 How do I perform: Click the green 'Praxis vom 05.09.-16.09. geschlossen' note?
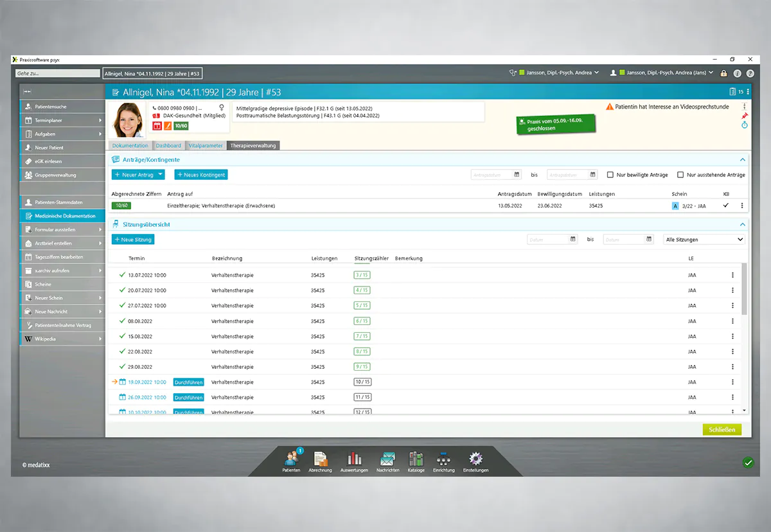click(556, 124)
